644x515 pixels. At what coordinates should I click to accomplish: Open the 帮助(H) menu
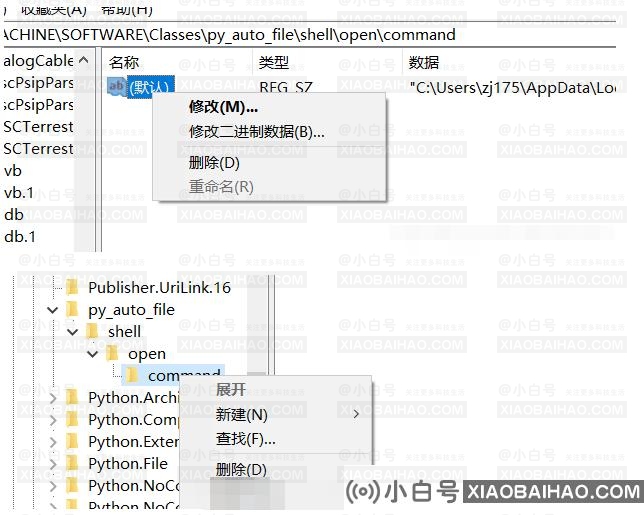[126, 9]
